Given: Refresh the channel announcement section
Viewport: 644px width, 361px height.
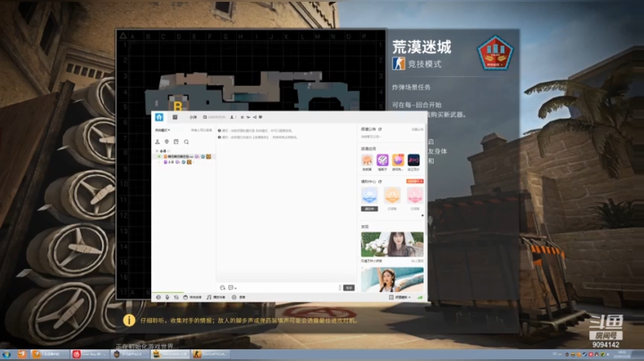Looking at the screenshot, I should pos(380,130).
